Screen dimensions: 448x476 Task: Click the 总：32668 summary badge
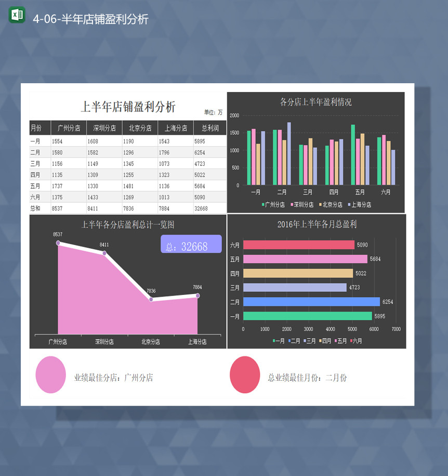coord(191,244)
